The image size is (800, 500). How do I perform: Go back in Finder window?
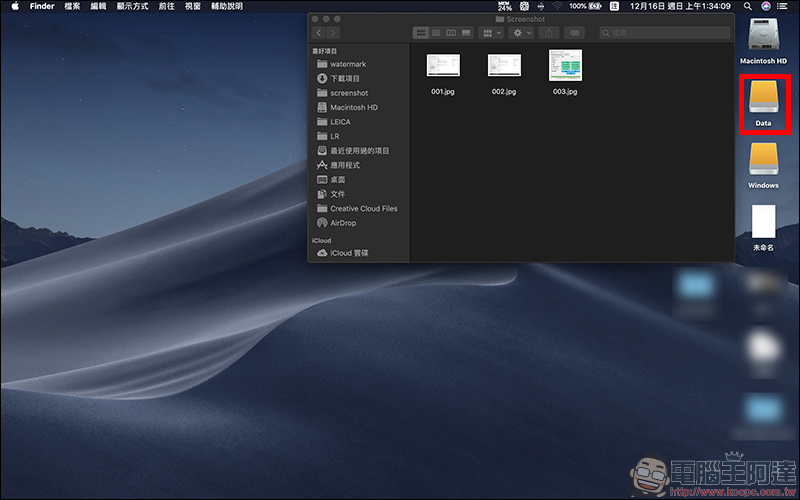click(319, 33)
